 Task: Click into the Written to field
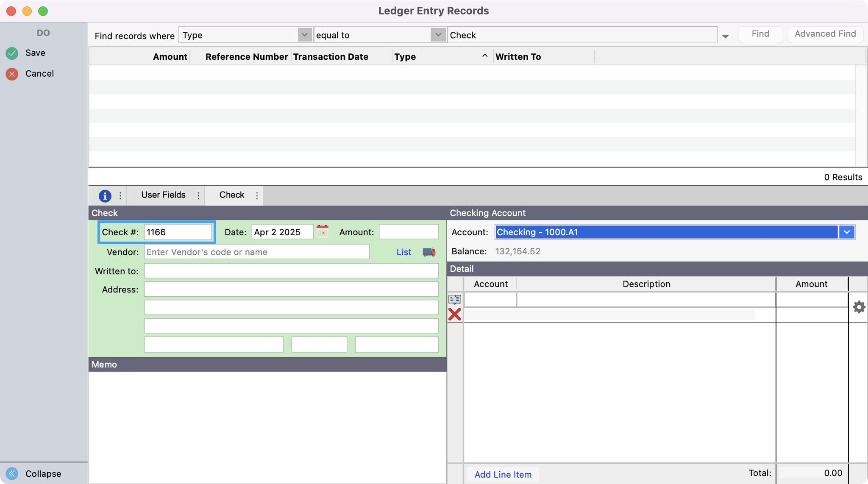tap(291, 271)
